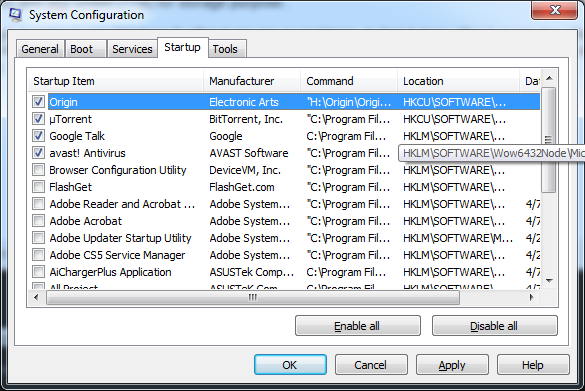Check the Adobe CS5 Service Manager checkbox
585x391 pixels.
pos(38,255)
